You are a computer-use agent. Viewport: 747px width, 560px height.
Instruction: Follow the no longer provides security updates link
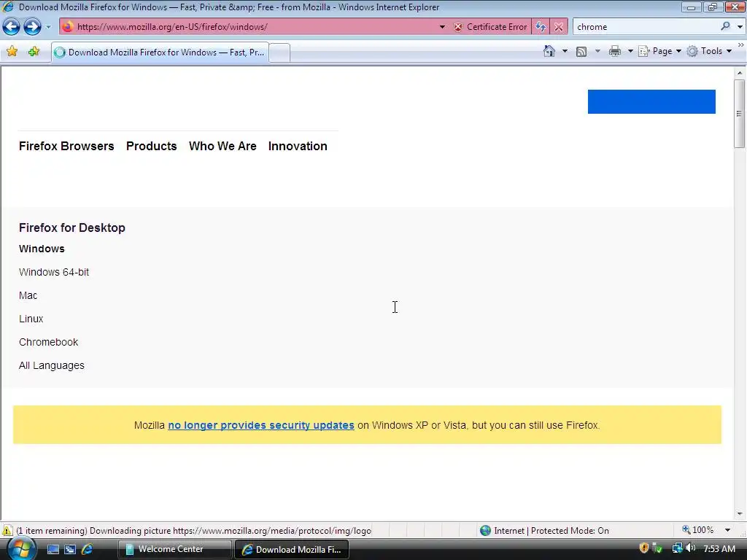click(261, 425)
